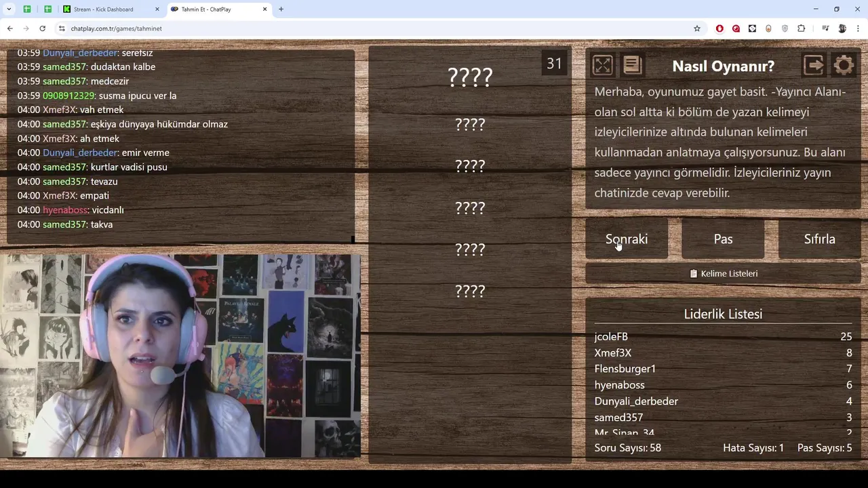Click Flensburger1 in the leaderboard
868x488 pixels.
point(625,369)
